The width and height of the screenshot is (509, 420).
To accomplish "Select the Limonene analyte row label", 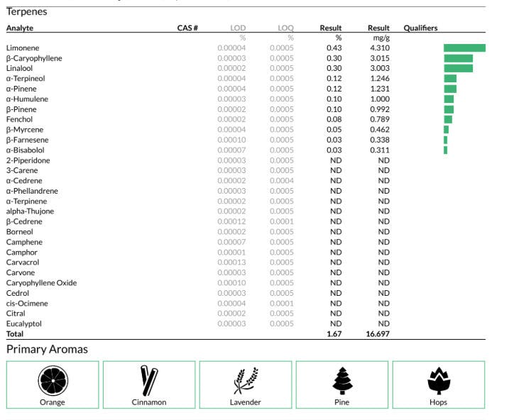I will 21,48.
